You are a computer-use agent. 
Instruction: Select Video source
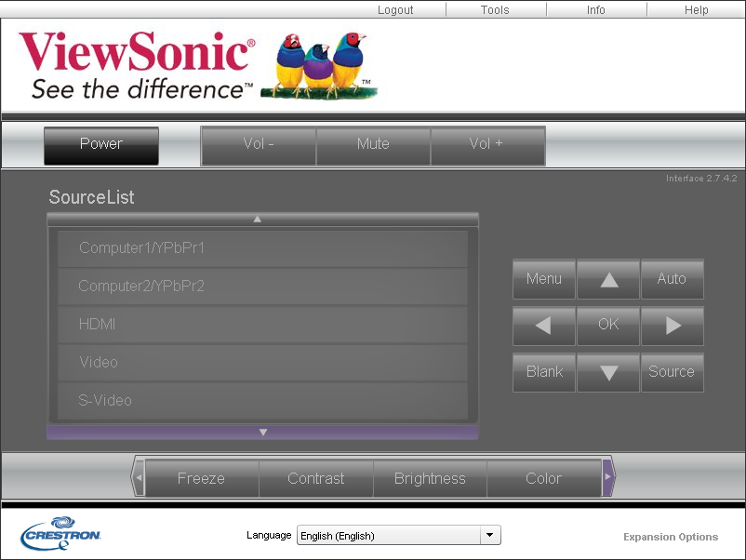262,363
